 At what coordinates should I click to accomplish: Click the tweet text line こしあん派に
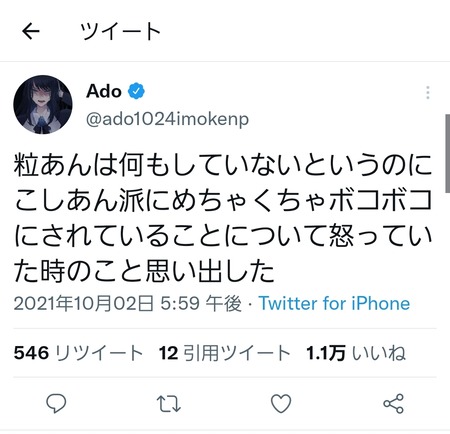(x=223, y=201)
